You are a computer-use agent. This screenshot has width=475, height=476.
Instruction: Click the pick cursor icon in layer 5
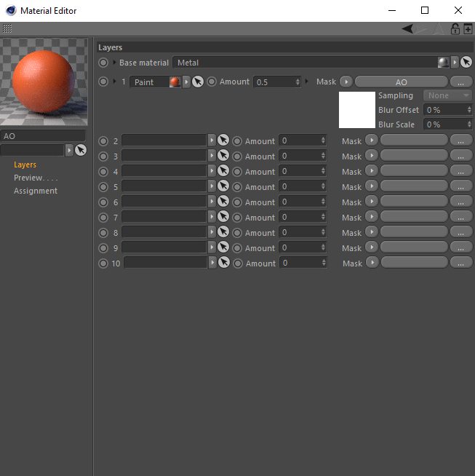(223, 186)
